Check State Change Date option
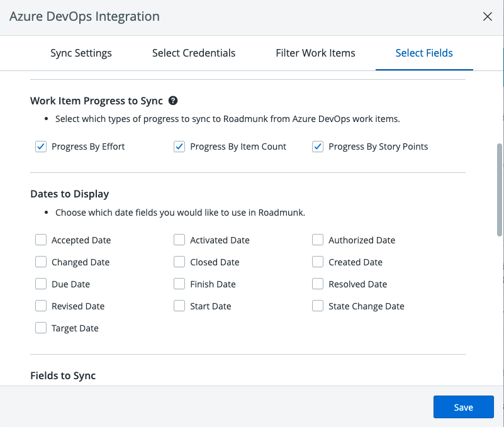Screen dimensions: 504x427 pos(318,306)
